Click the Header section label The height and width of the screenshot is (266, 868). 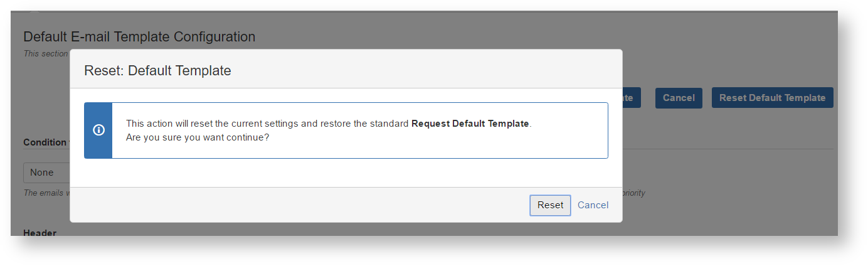[40, 233]
